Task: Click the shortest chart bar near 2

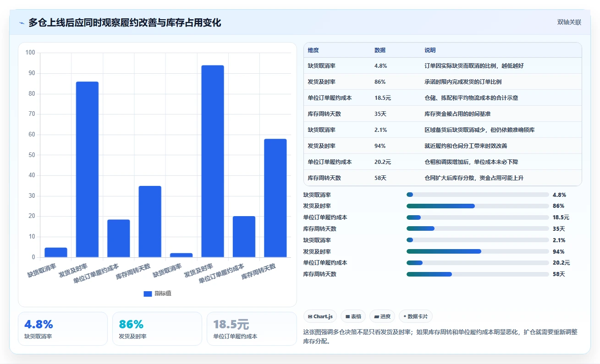Action: [182, 255]
